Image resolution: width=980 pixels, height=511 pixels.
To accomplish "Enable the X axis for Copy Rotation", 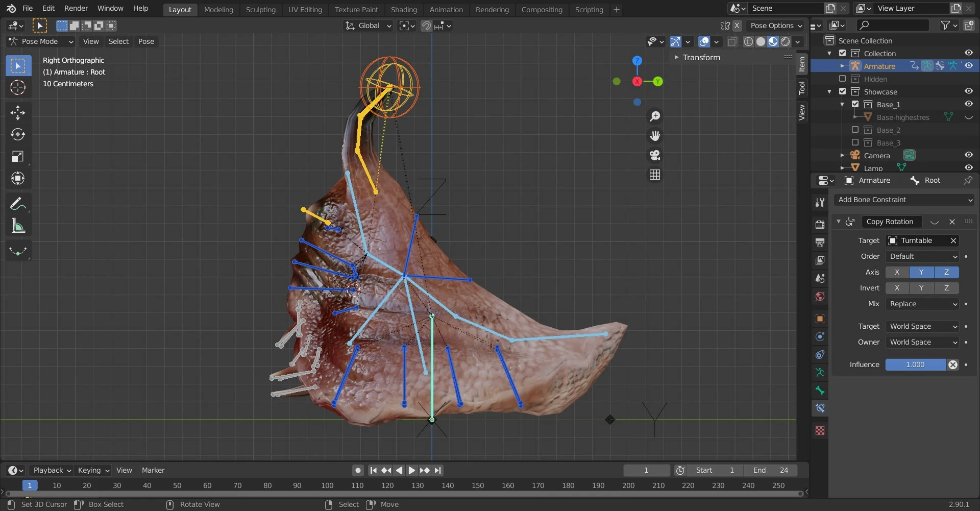I will [898, 272].
